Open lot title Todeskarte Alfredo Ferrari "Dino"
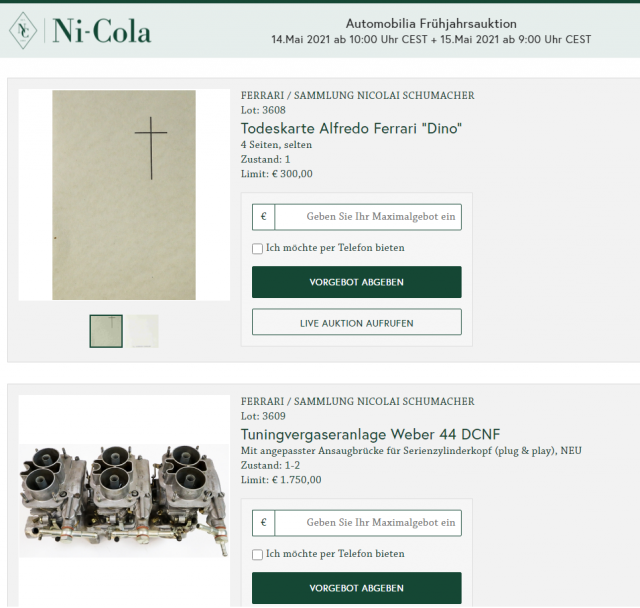The height and width of the screenshot is (608, 640). click(351, 128)
